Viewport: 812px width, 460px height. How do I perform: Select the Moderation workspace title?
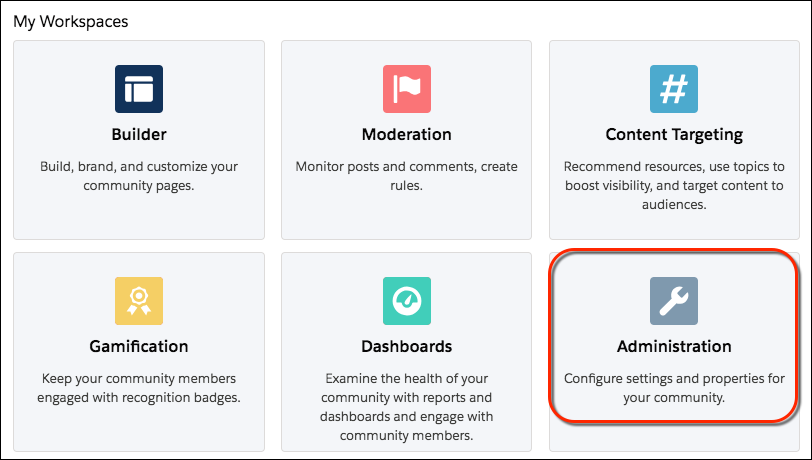[x=407, y=134]
